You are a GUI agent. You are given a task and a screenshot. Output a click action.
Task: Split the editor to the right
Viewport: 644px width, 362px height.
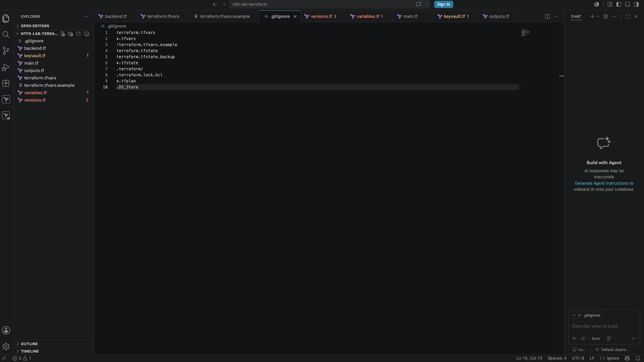(547, 16)
